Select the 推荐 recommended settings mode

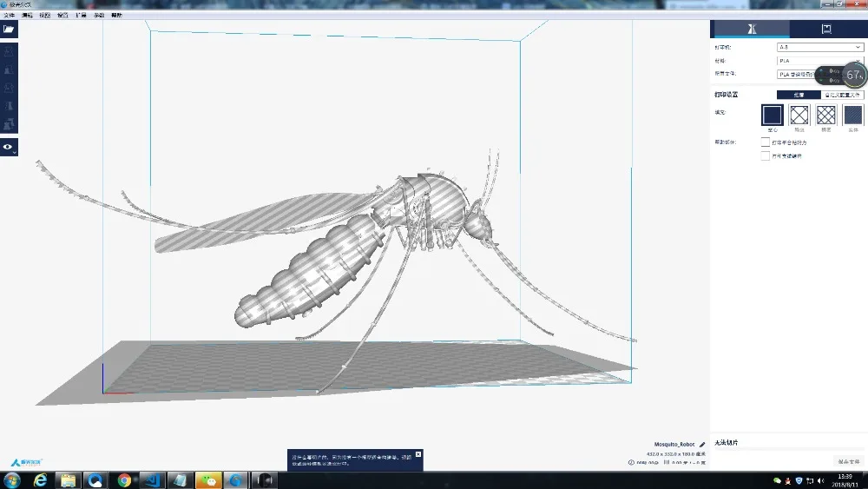click(x=799, y=95)
